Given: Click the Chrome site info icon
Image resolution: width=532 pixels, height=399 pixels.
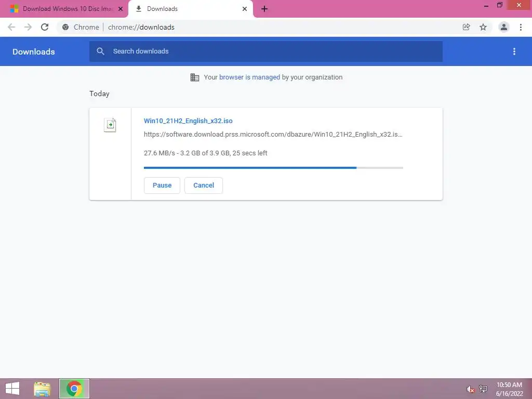Looking at the screenshot, I should [x=65, y=27].
